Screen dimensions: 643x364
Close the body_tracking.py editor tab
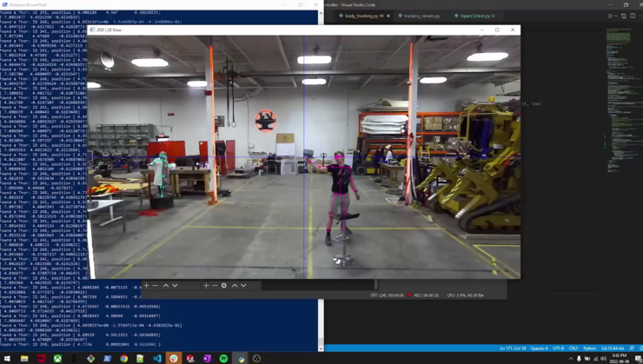point(388,16)
